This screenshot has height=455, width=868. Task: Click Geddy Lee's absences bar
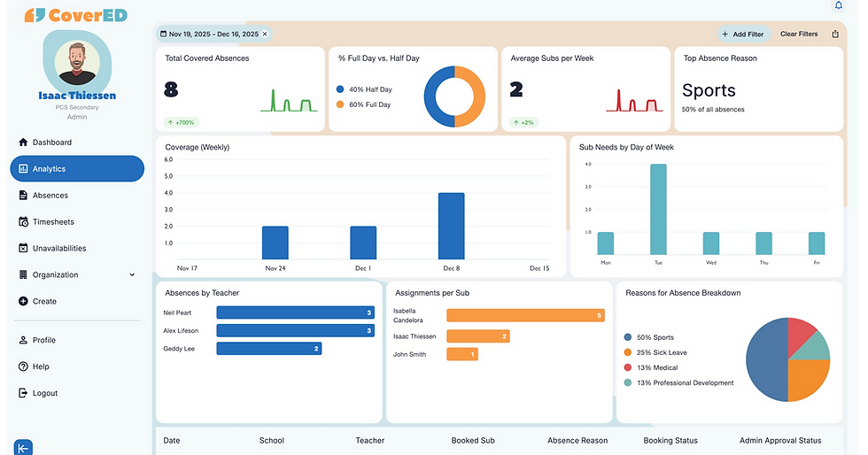click(269, 349)
